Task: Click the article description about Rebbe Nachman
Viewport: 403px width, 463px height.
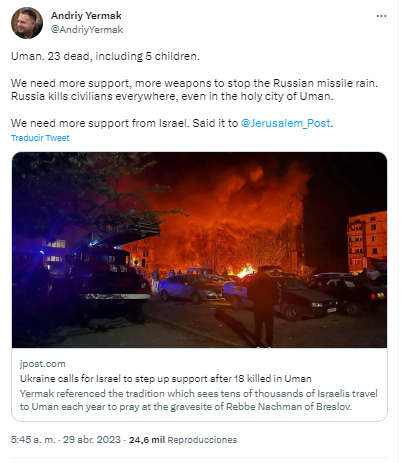Action: (x=199, y=400)
